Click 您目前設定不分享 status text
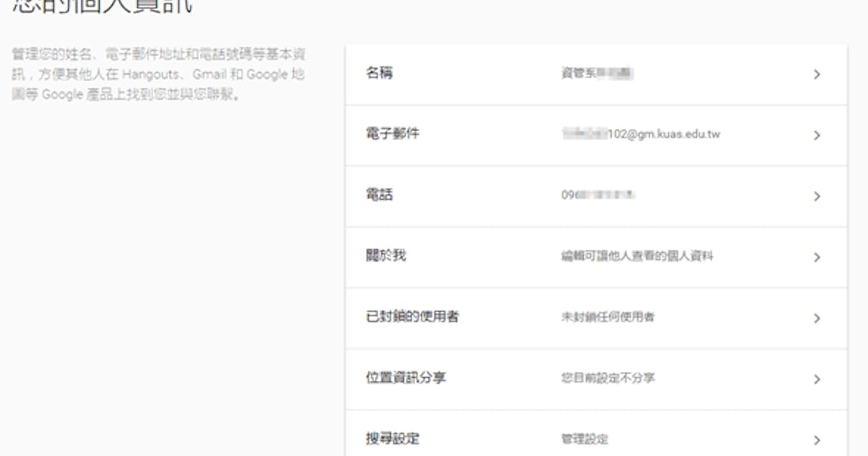The width and height of the screenshot is (868, 456). click(608, 378)
